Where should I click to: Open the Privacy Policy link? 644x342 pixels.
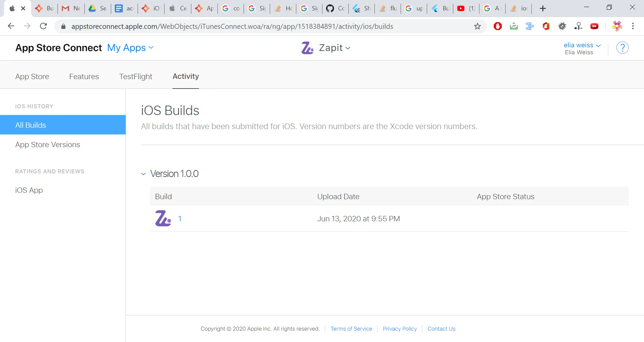pos(400,329)
